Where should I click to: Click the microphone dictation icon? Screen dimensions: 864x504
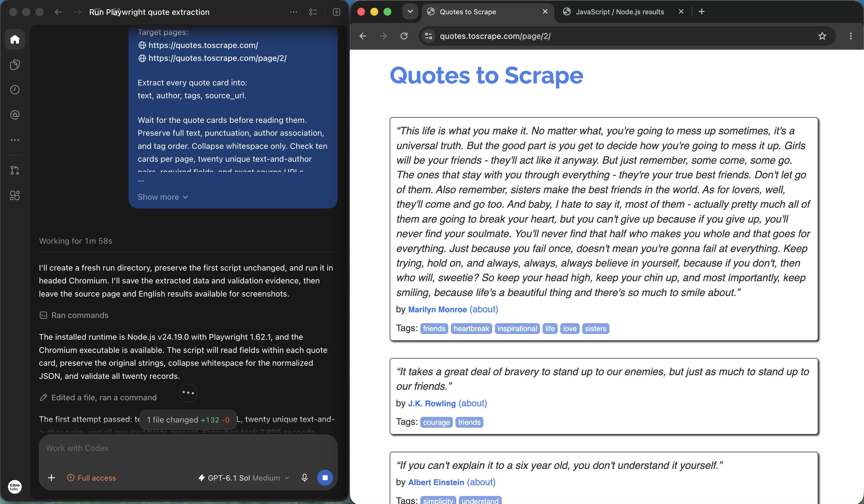(305, 478)
